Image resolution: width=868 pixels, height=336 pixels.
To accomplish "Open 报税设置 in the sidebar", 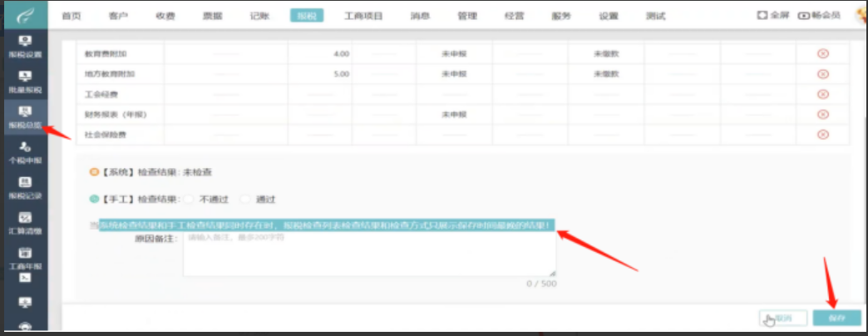I will point(25,46).
